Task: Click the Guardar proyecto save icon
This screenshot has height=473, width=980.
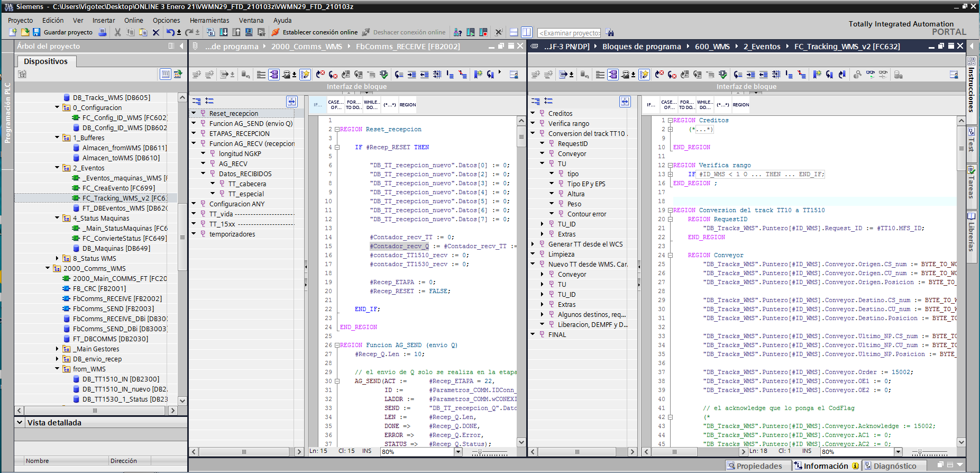Action: pyautogui.click(x=36, y=32)
